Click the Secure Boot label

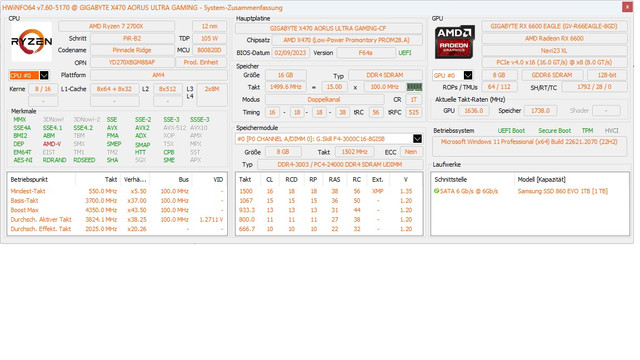tap(554, 131)
